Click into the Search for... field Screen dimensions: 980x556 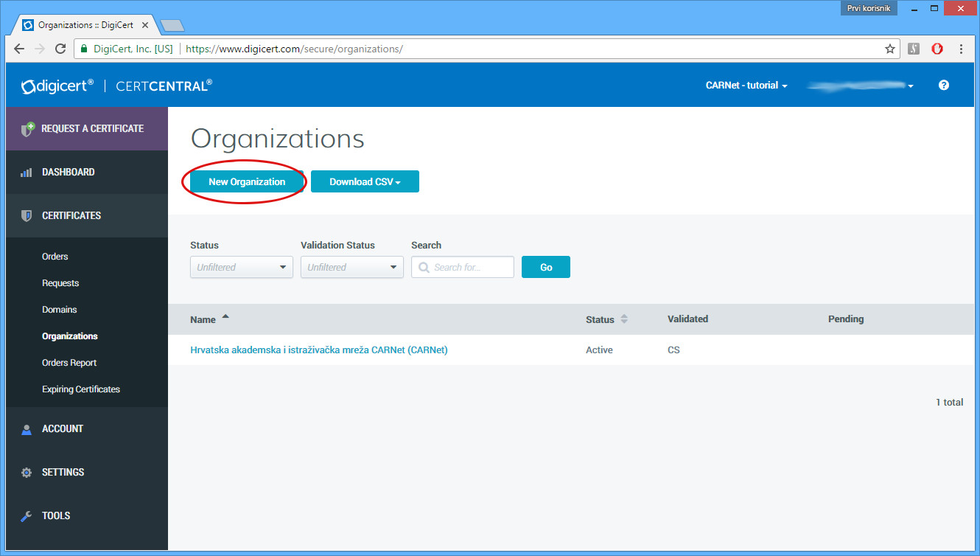(x=463, y=267)
